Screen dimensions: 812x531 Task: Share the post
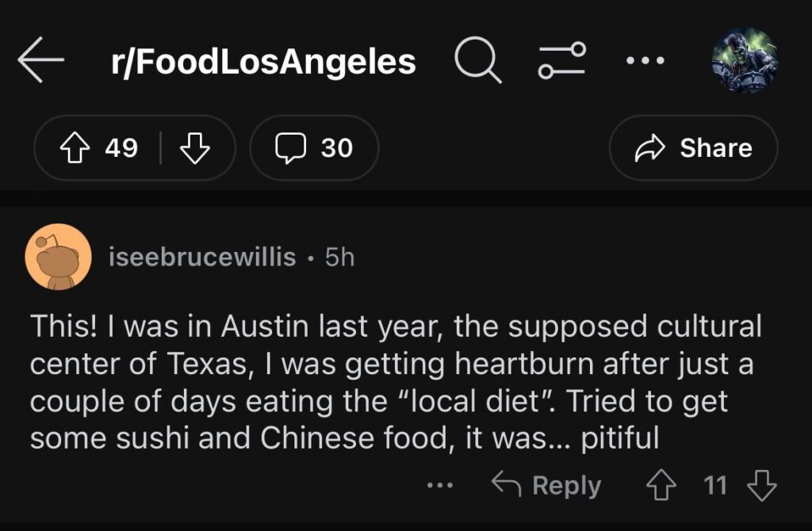[x=693, y=148]
